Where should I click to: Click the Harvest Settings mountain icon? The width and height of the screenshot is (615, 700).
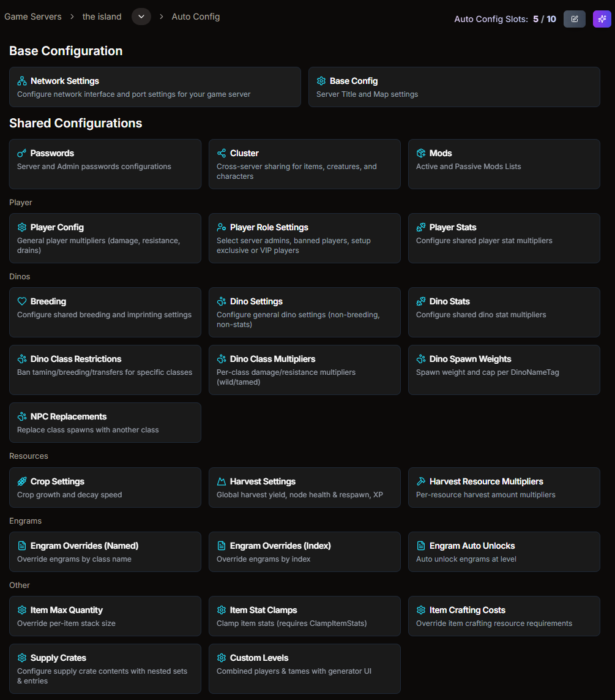[x=222, y=481]
